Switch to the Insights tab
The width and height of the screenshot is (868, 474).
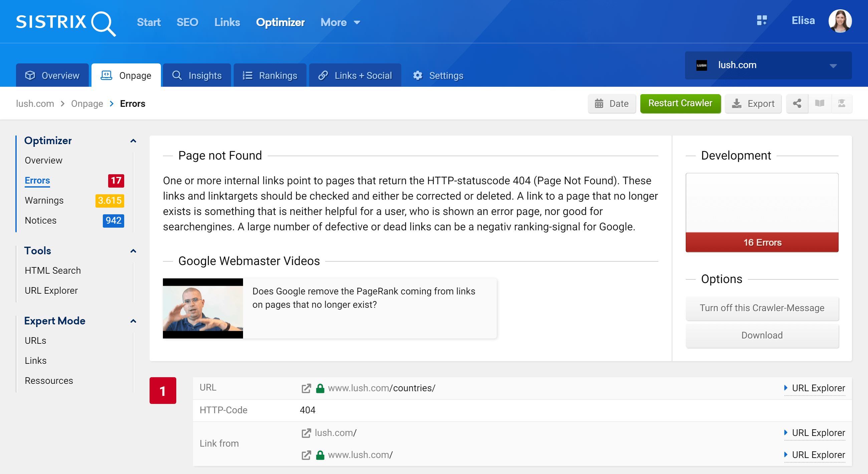pos(197,75)
